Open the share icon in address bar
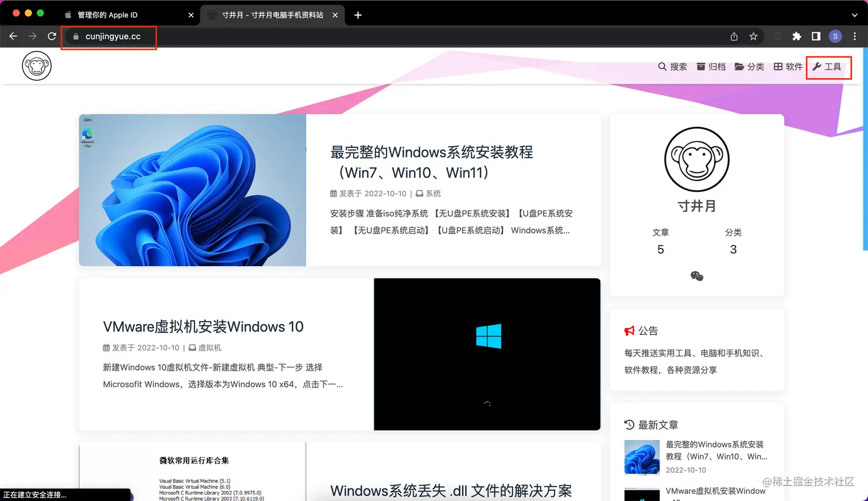The height and width of the screenshot is (501, 868). (734, 36)
